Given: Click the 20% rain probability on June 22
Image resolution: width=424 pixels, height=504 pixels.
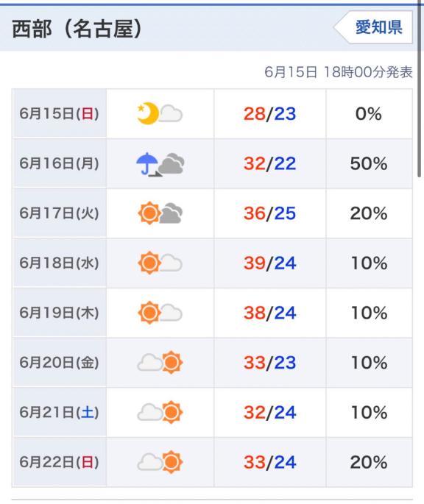Looking at the screenshot, I should (369, 463).
